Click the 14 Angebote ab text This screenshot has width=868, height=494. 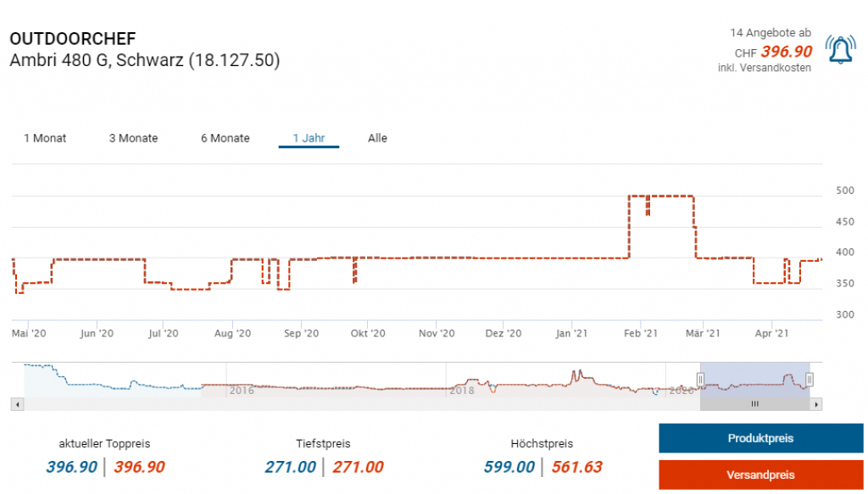tap(770, 32)
